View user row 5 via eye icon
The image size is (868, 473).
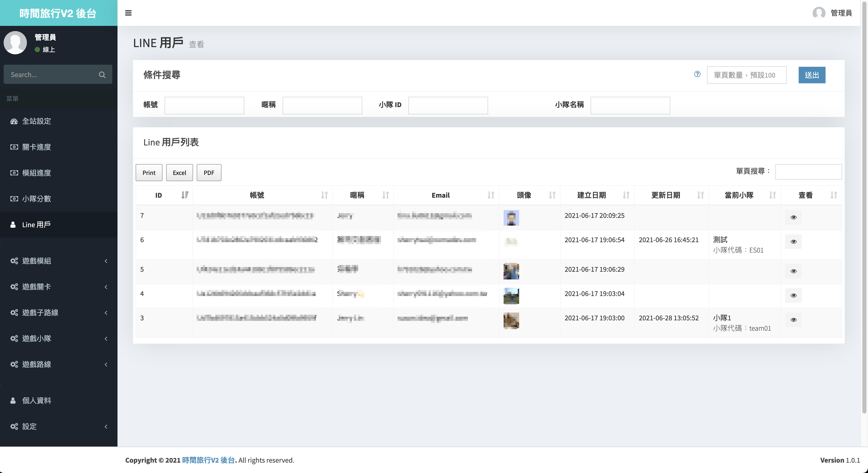(793, 271)
